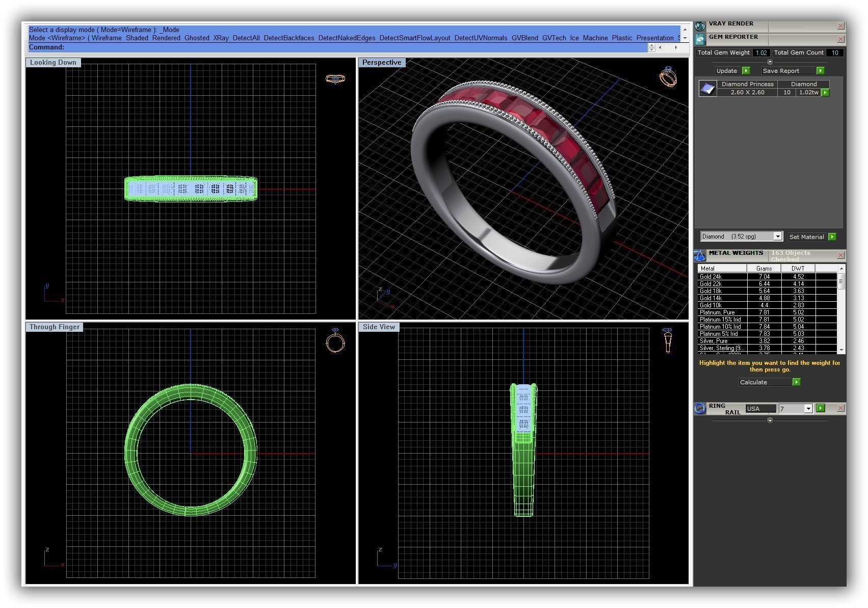Image resolution: width=868 pixels, height=608 pixels.
Task: Select the Platinum, Pure row
Action: point(767,312)
